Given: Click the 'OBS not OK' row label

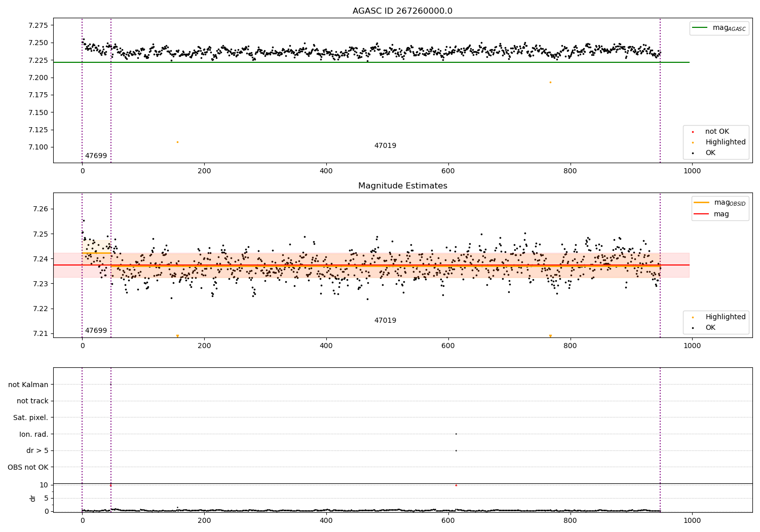Looking at the screenshot, I should pos(28,467).
